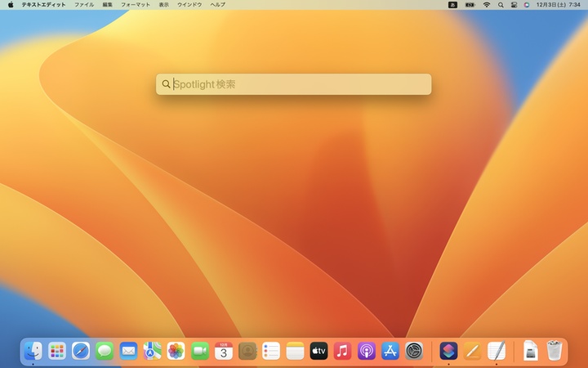Open the Apple TV app
This screenshot has width=588, height=368.
[x=318, y=351]
